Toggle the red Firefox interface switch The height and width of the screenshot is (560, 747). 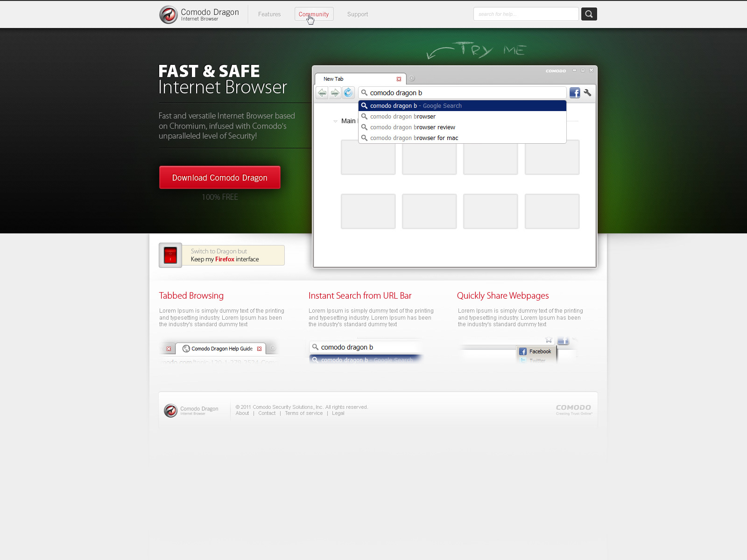point(170,255)
